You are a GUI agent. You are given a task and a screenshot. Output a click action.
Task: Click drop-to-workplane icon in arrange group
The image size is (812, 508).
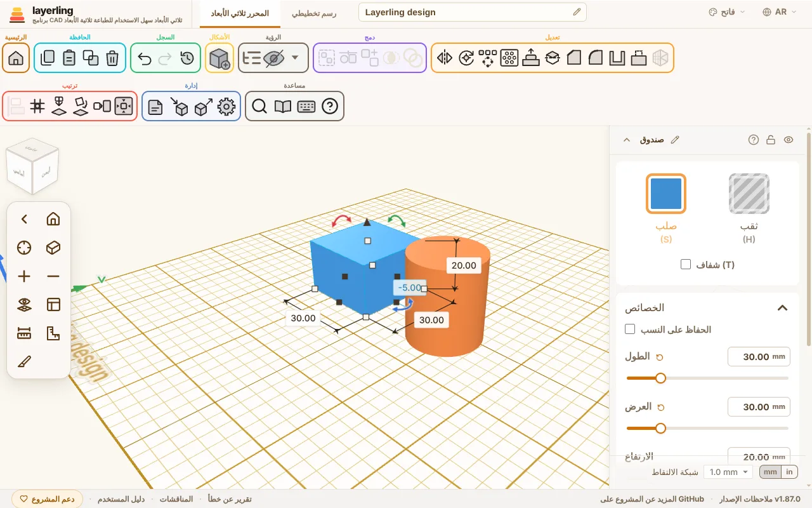click(x=59, y=106)
